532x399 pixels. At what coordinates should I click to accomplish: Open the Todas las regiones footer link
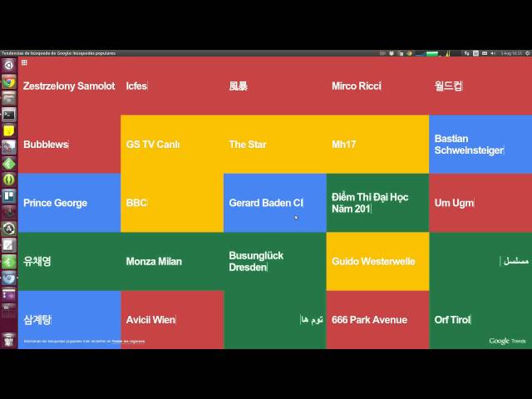129,342
